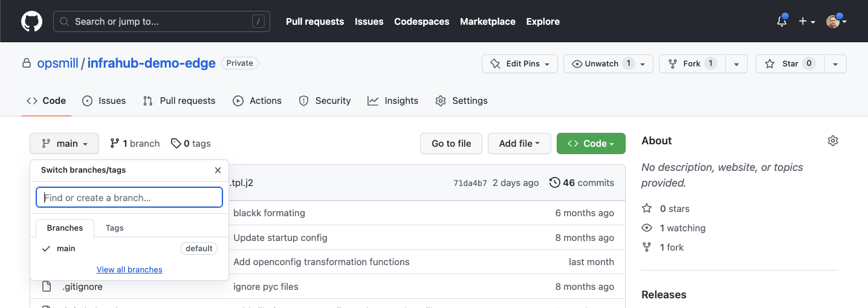Click the GitHub logo icon
The width and height of the screenshot is (868, 308).
click(x=32, y=21)
